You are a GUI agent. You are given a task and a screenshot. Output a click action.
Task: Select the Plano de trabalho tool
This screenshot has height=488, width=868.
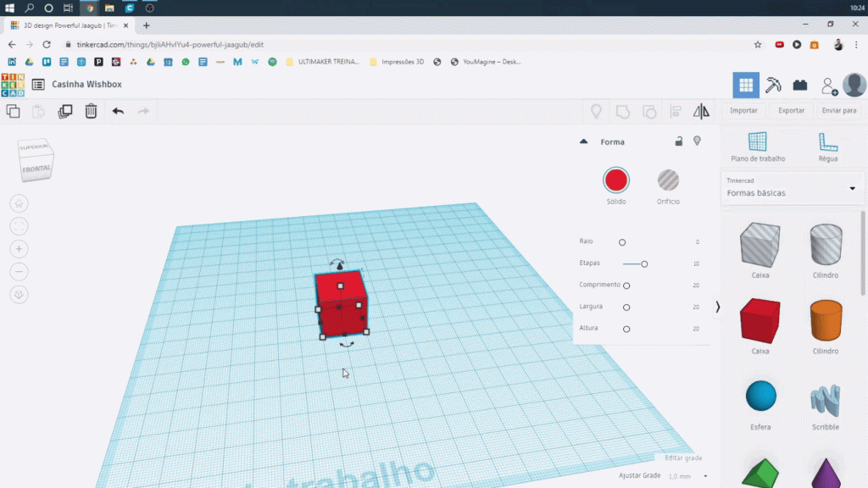tap(757, 147)
